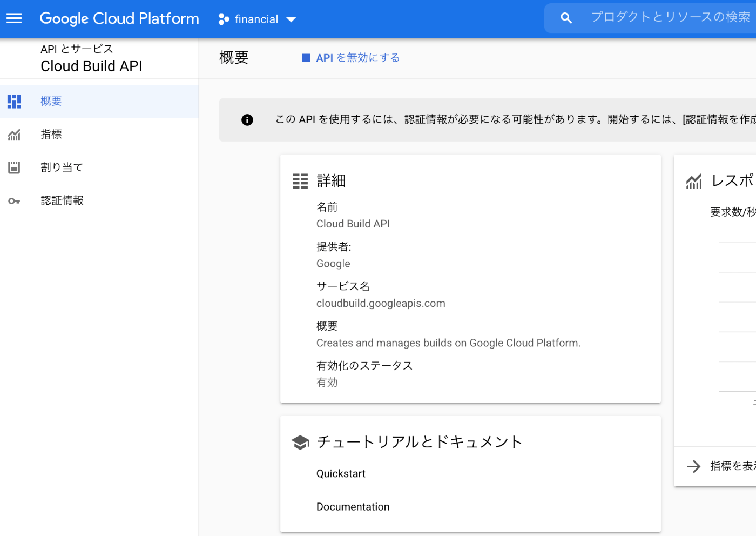Click the 指標 chart icon in sidebar
This screenshot has height=536, width=756.
(14, 135)
